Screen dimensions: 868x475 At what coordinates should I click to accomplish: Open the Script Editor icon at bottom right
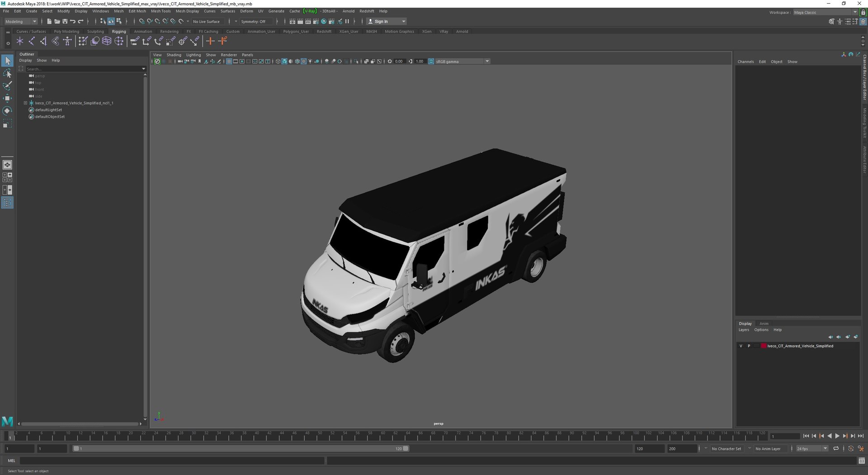[862, 461]
